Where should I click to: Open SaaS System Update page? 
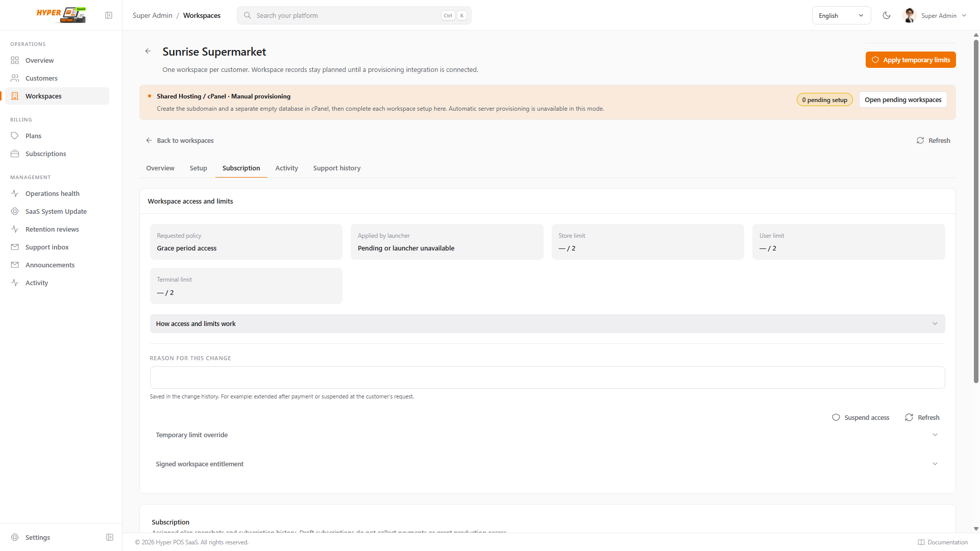[57, 211]
